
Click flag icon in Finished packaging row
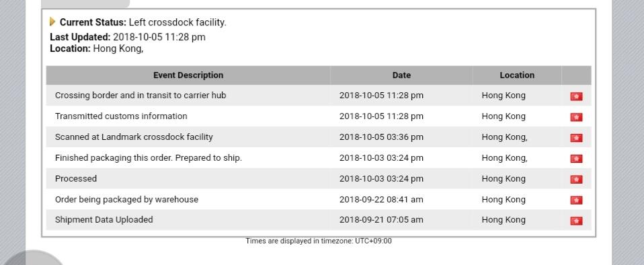(576, 159)
